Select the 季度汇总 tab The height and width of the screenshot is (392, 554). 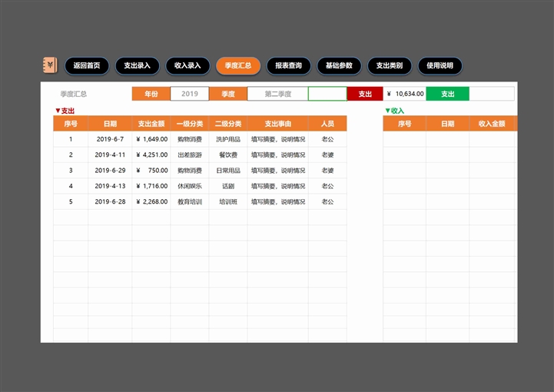(x=238, y=66)
